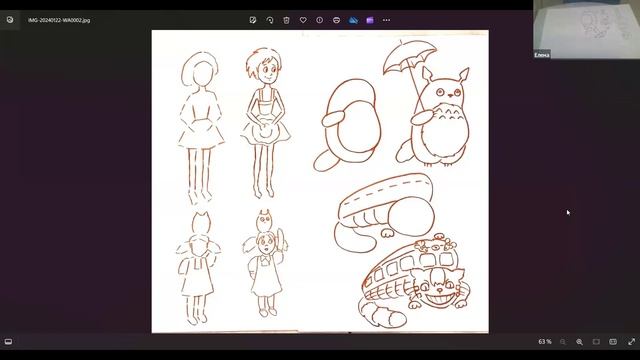Enter full screen with the diagonal arrows
The width and height of the screenshot is (640, 360).
point(631,342)
